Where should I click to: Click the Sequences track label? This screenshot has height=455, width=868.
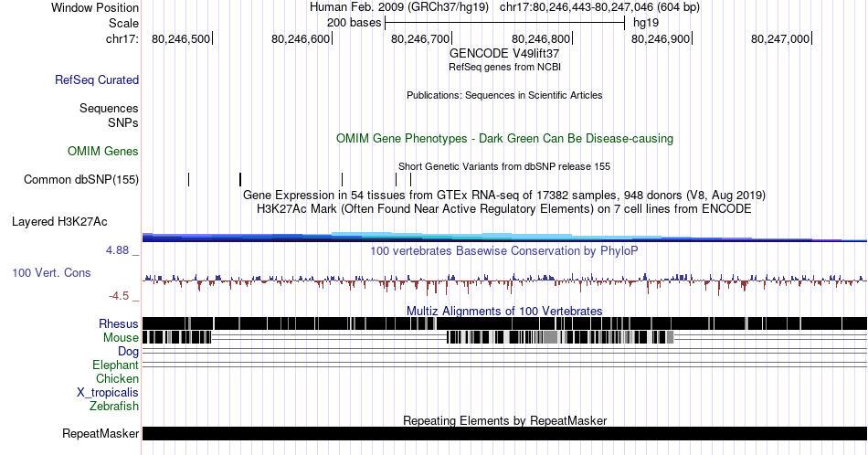click(x=109, y=108)
